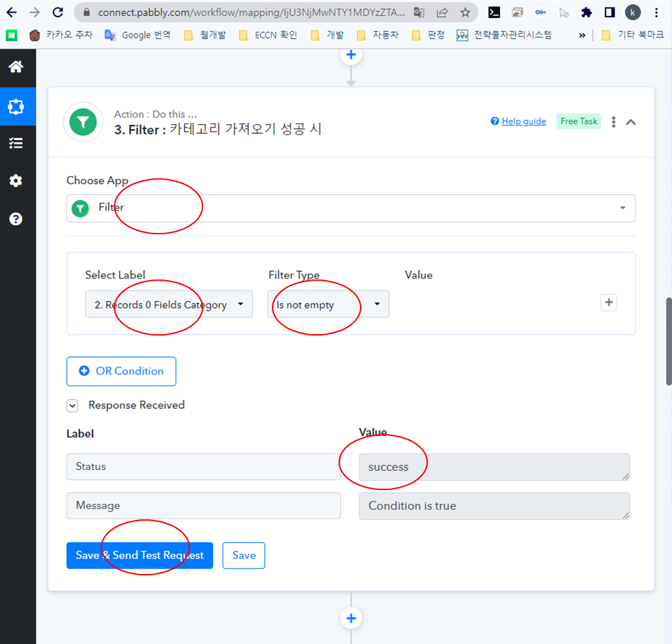The image size is (672, 644).
Task: Click the Status value field showing success
Action: click(x=494, y=467)
